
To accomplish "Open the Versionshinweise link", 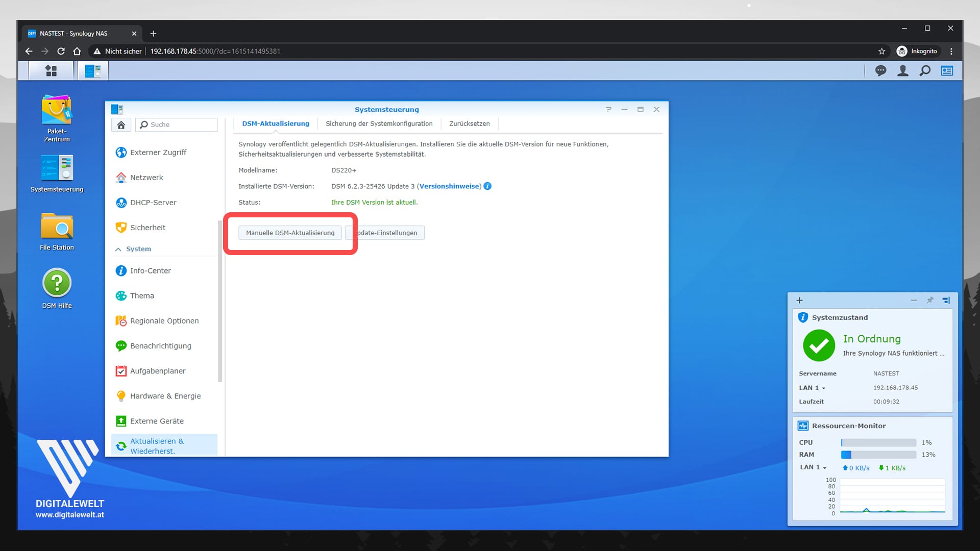I will click(x=450, y=187).
